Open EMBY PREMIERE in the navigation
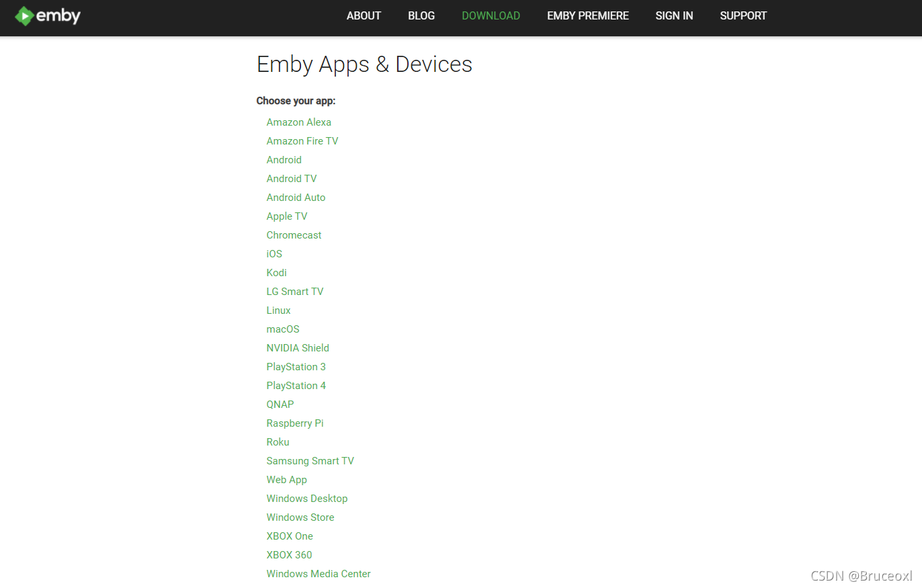The height and width of the screenshot is (588, 922). click(588, 15)
